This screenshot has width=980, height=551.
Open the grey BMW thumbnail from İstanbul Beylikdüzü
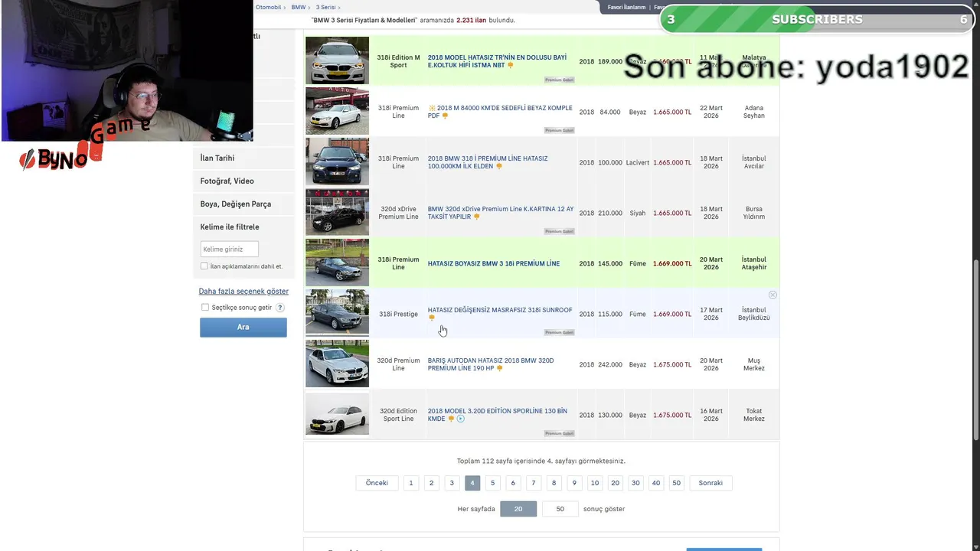click(x=338, y=313)
